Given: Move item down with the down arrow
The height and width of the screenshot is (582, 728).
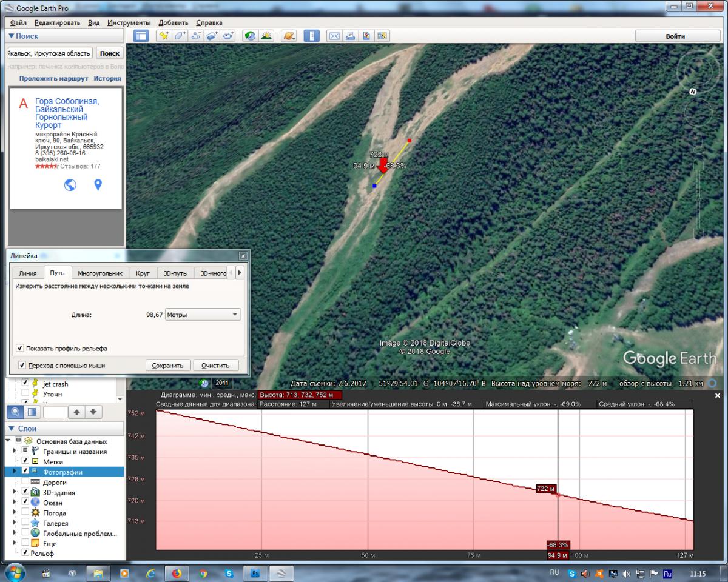Looking at the screenshot, I should click(x=93, y=412).
